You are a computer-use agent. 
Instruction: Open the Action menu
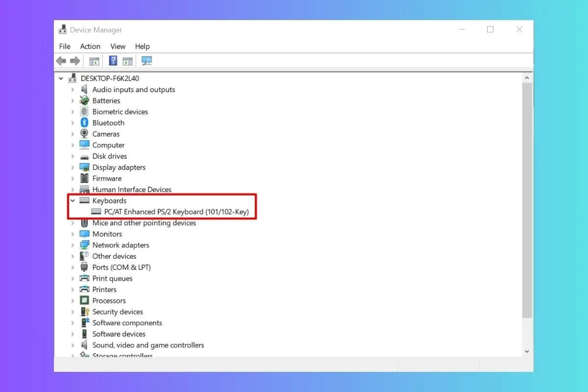coord(90,46)
